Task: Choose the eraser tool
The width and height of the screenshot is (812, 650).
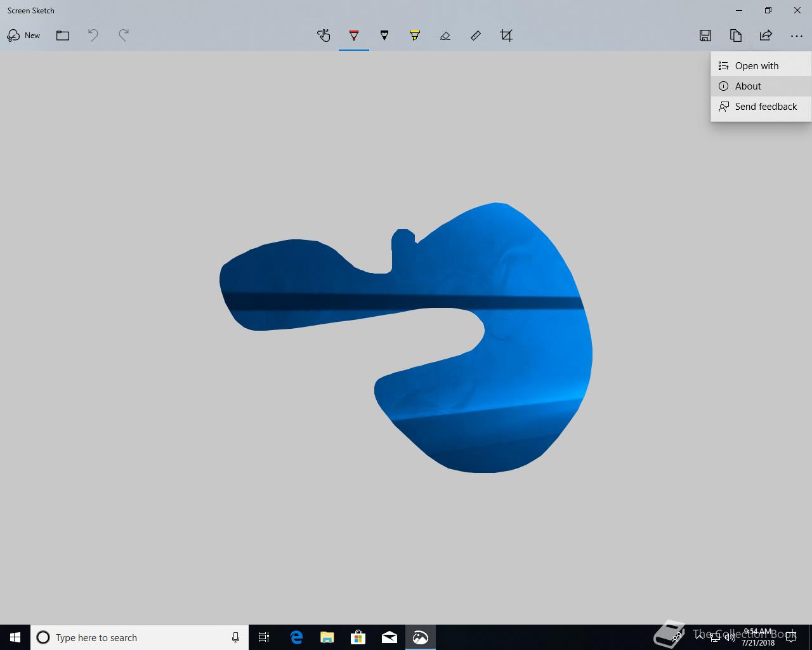Action: 445,36
